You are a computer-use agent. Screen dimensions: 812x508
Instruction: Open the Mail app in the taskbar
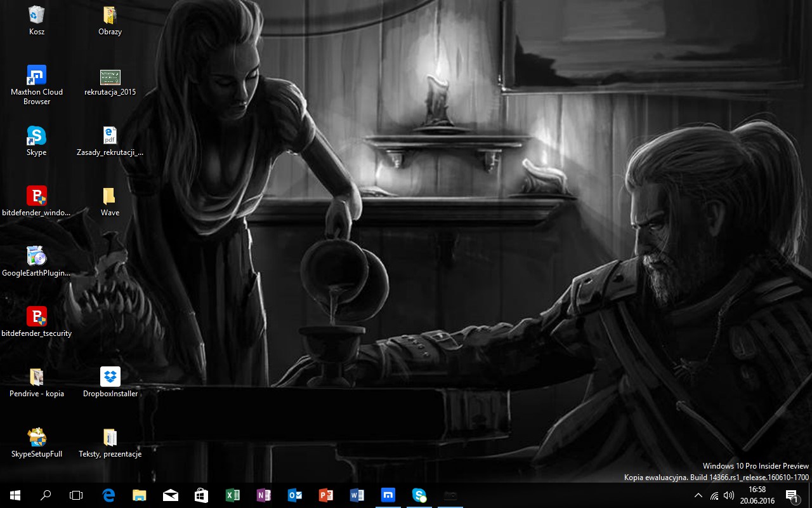(171, 495)
